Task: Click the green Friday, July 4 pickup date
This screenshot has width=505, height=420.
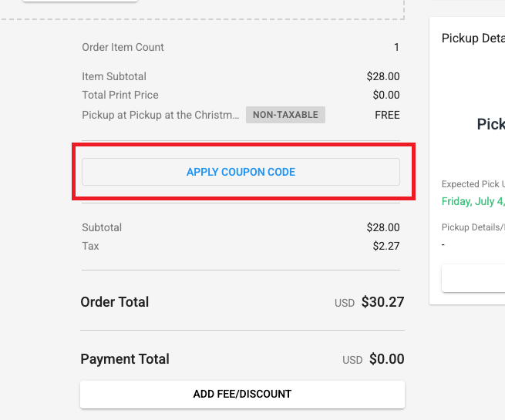Action: tap(473, 202)
